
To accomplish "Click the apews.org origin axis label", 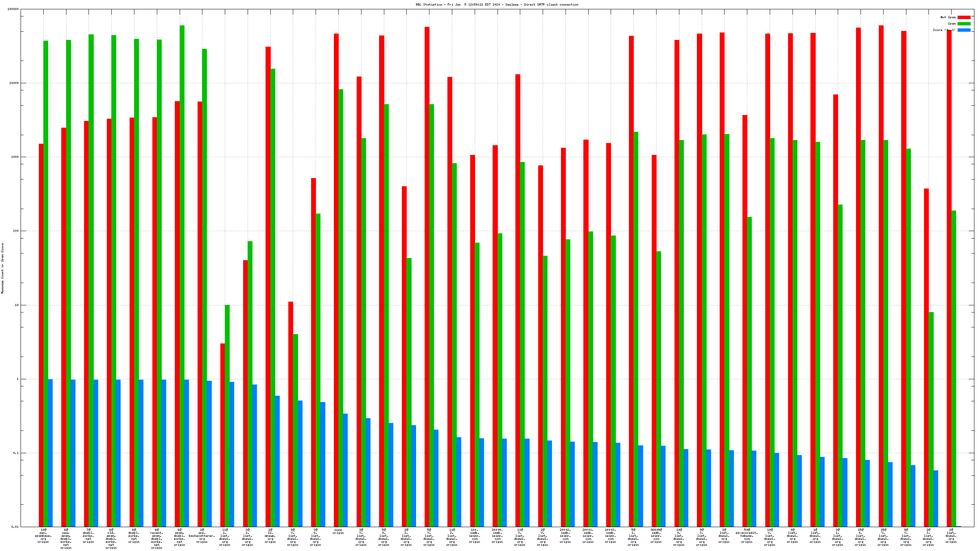I will 270,535.
